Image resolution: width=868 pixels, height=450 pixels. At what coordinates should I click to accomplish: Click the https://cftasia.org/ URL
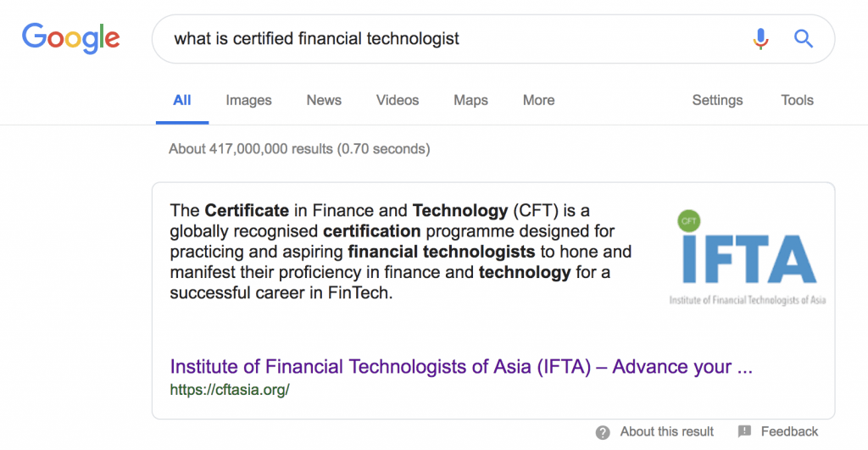230,390
